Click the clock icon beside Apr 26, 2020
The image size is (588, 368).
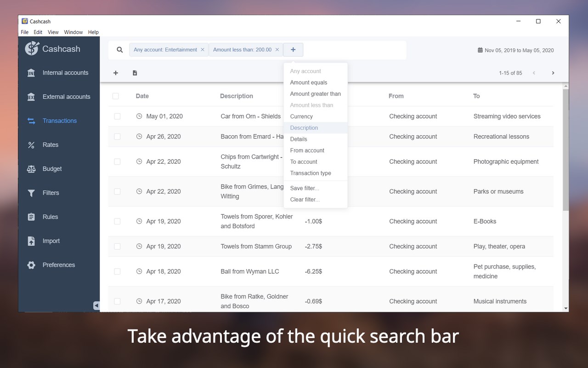(x=139, y=137)
